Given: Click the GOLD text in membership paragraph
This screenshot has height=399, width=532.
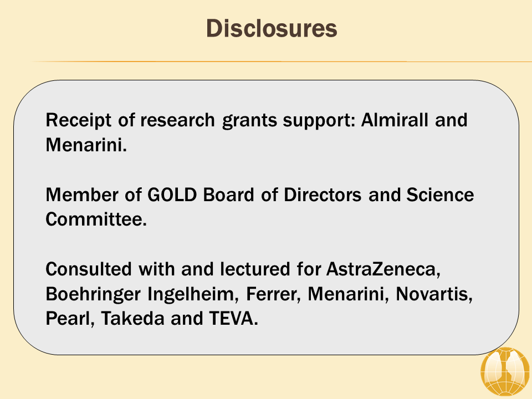Looking at the screenshot, I should pos(172,195).
